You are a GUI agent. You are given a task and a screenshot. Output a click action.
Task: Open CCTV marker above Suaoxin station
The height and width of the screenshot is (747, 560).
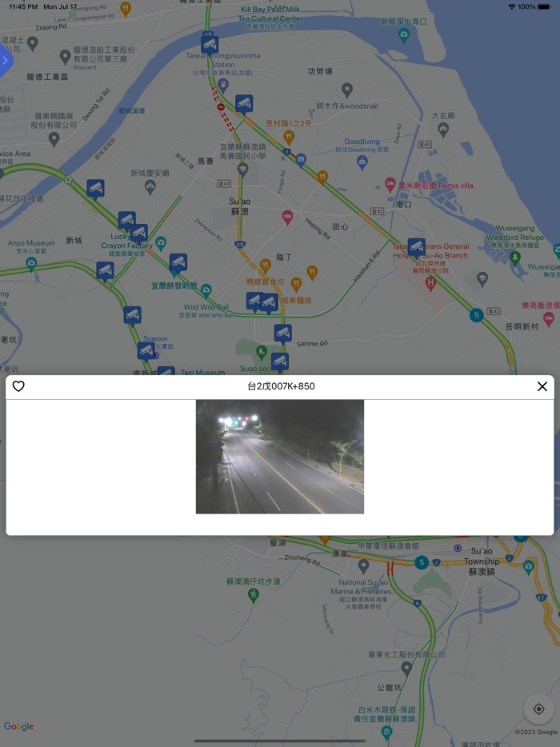pos(132,317)
